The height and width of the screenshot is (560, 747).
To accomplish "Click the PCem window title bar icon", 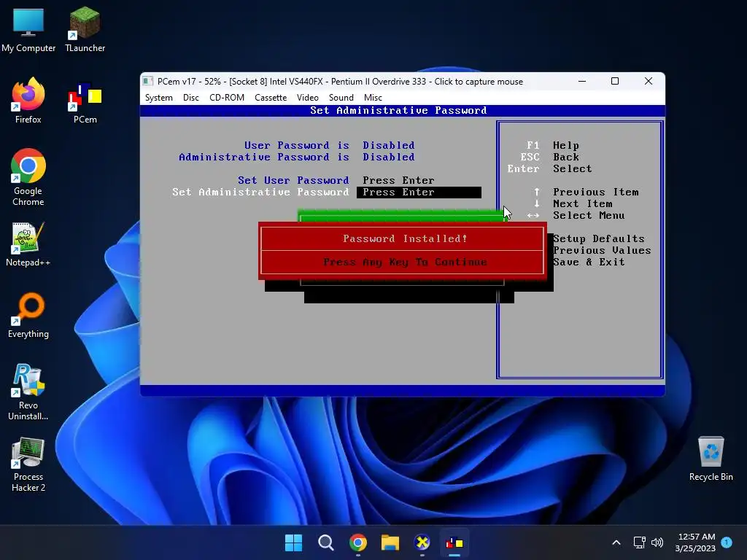I will point(148,82).
